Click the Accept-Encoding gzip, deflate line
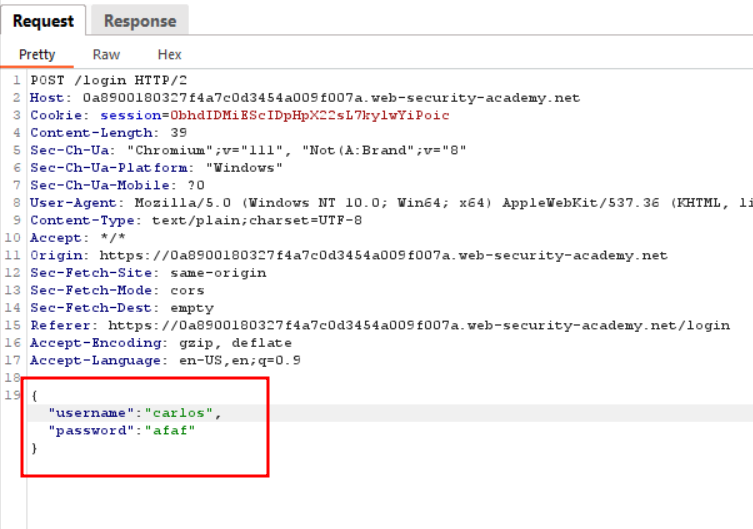Screen dimensions: 753x529 (x=161, y=343)
